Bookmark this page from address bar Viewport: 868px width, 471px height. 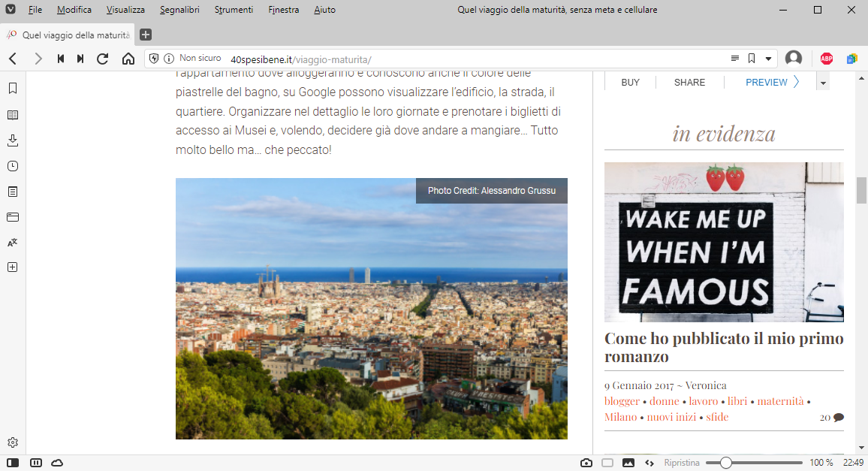click(752, 58)
